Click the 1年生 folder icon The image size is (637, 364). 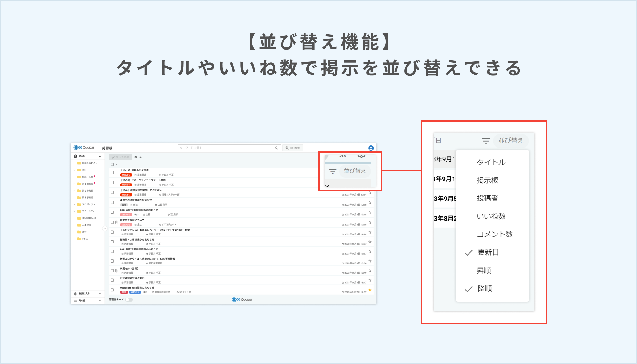pos(79,239)
